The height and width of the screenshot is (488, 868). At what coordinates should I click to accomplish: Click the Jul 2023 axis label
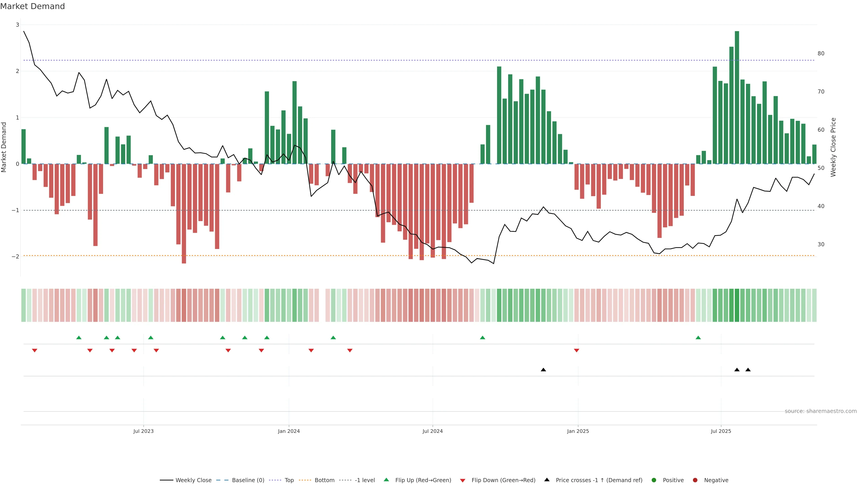144,431
